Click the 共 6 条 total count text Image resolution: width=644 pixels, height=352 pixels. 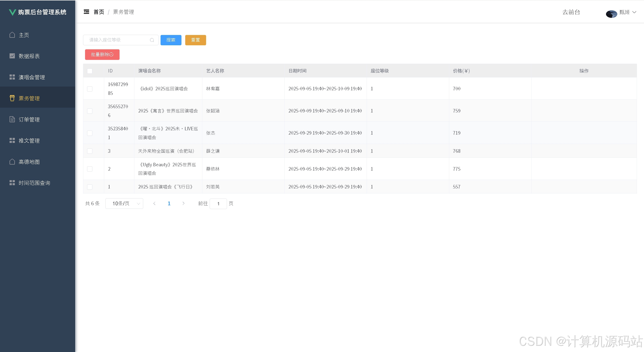pyautogui.click(x=92, y=203)
